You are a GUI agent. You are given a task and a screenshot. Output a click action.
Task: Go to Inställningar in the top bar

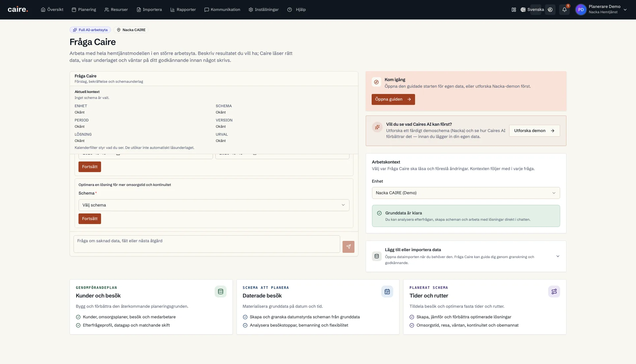264,10
